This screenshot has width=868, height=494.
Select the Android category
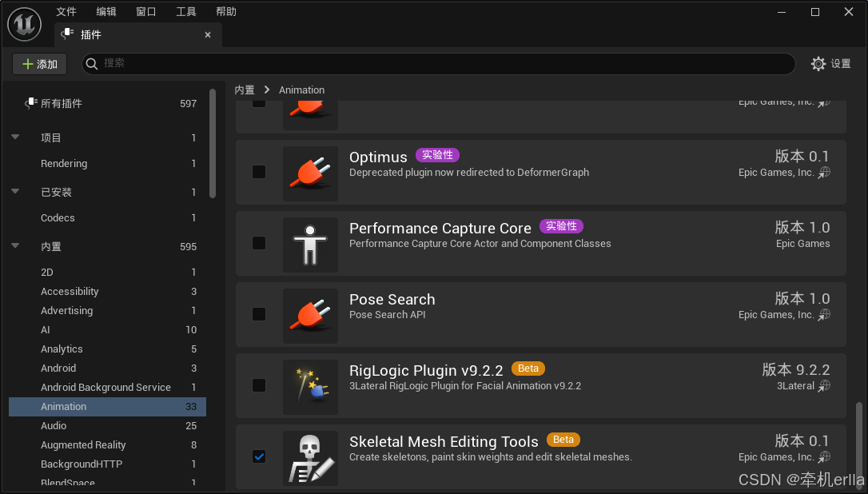coord(107,369)
